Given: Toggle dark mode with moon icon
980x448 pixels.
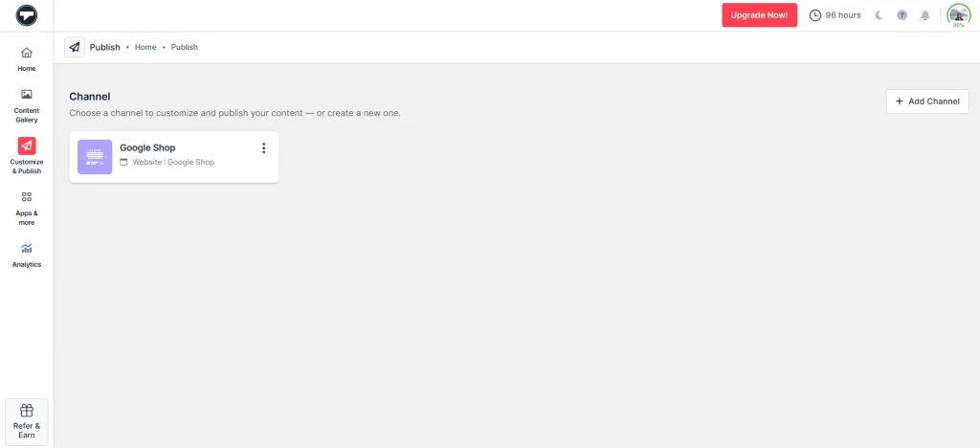Looking at the screenshot, I should click(879, 15).
